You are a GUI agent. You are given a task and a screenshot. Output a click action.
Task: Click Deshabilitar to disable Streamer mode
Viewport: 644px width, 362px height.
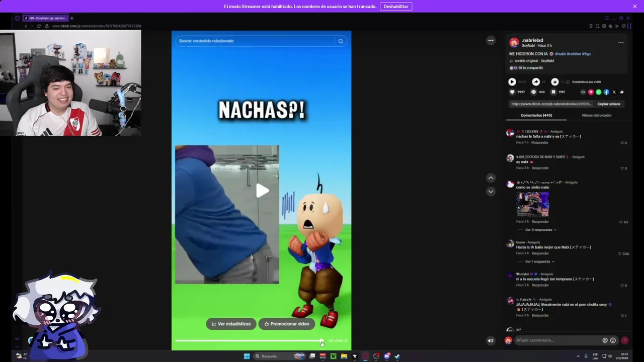pos(396,7)
